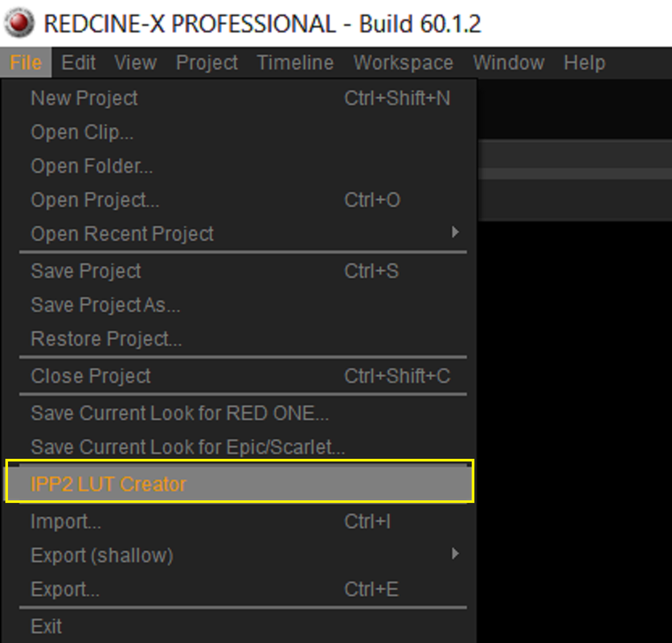Select Open Folder... menu entry
The height and width of the screenshot is (643, 672).
tap(240, 166)
